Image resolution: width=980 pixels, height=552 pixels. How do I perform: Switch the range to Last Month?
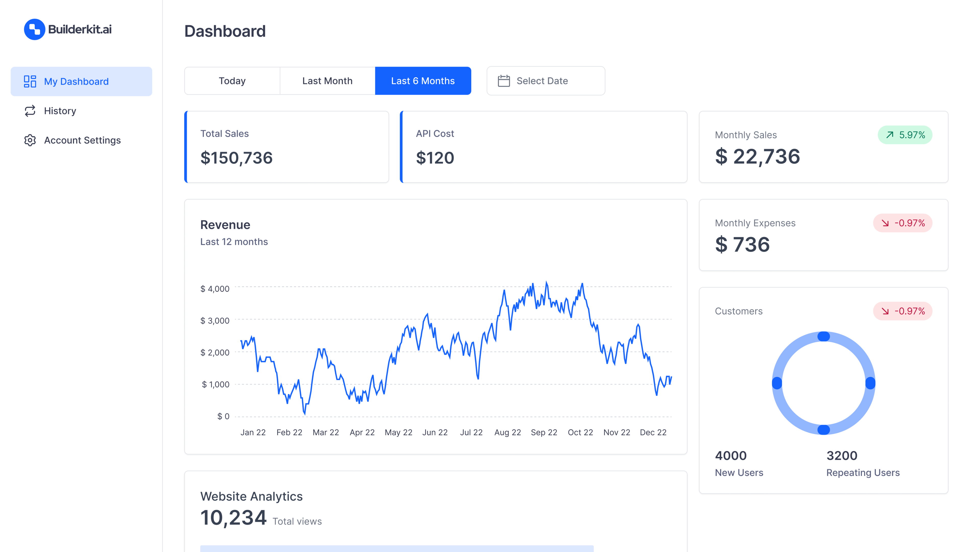click(327, 80)
